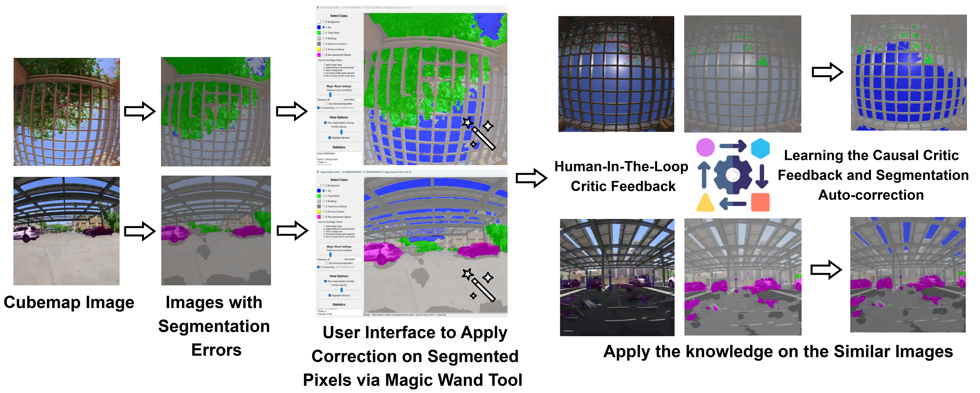Click light gray Buildings swatch in lower editor
Image resolution: width=980 pixels, height=393 pixels.
319,201
